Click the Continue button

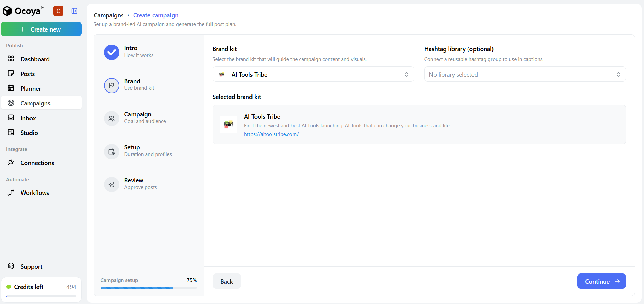coord(601,281)
